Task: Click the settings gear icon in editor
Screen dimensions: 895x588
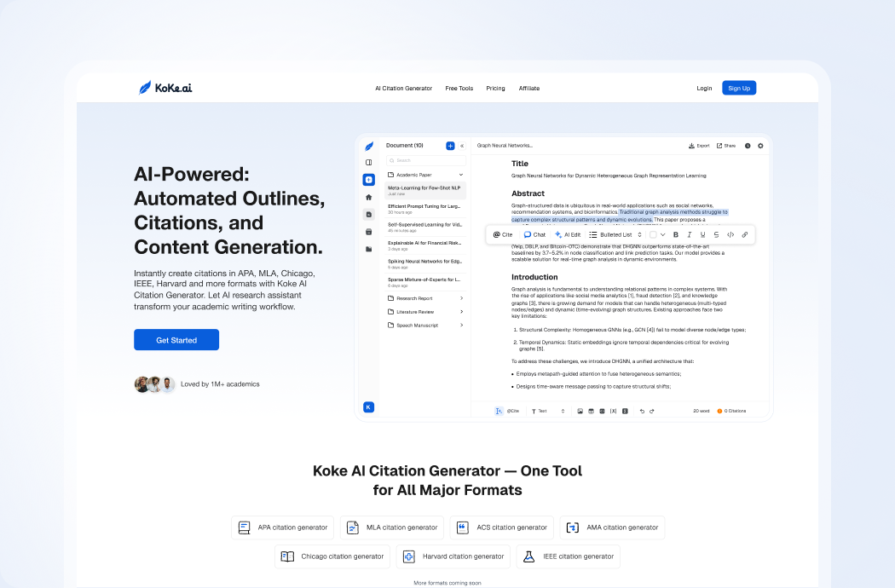Action: click(x=760, y=146)
